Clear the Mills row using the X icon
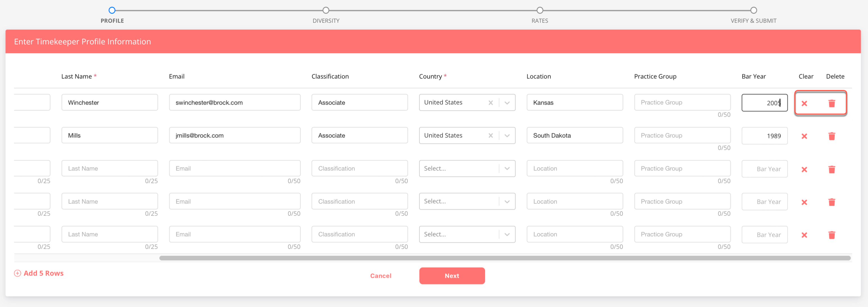Image resolution: width=868 pixels, height=307 pixels. 805,136
